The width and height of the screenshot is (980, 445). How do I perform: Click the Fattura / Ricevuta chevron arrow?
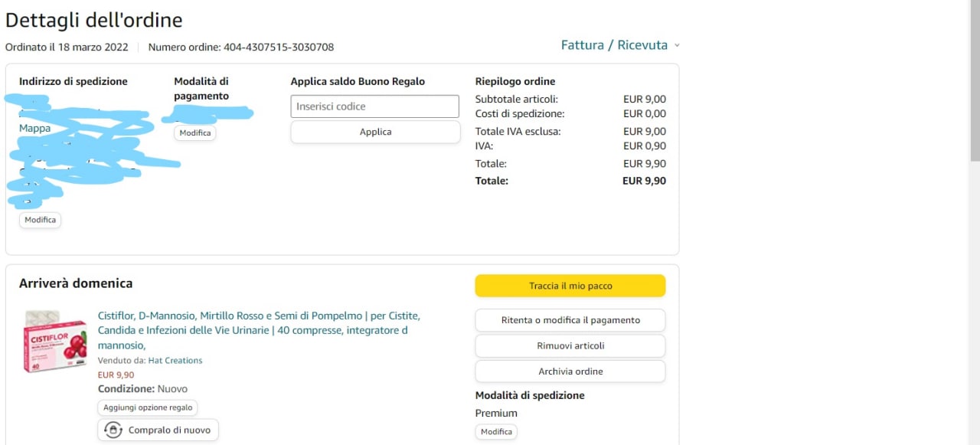coord(677,46)
